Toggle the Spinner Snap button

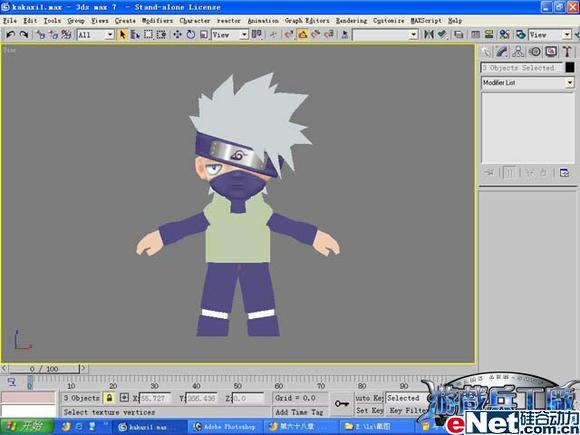[x=328, y=35]
